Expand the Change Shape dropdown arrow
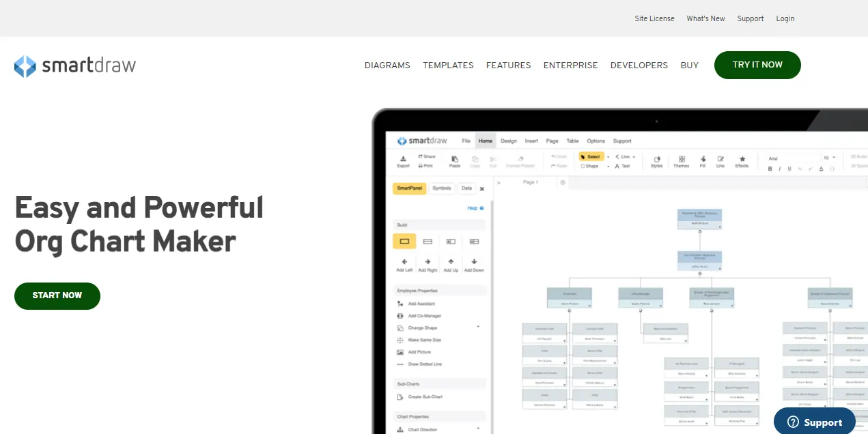Screen dimensions: 868x434 [x=478, y=327]
